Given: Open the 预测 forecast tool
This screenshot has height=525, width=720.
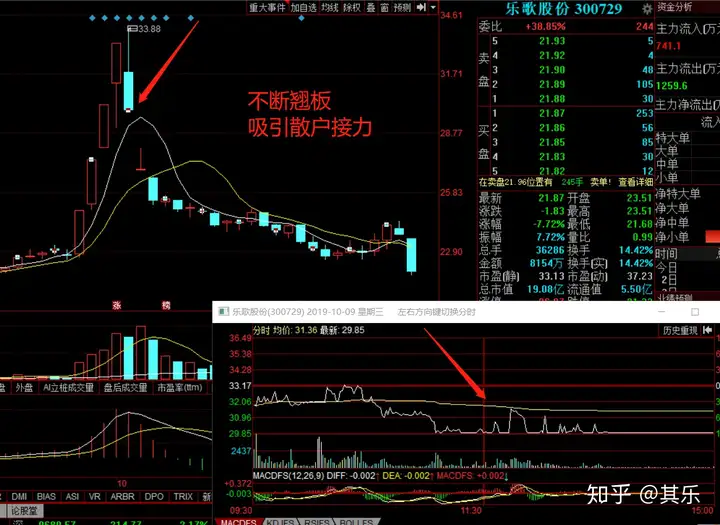Looking at the screenshot, I should [402, 7].
